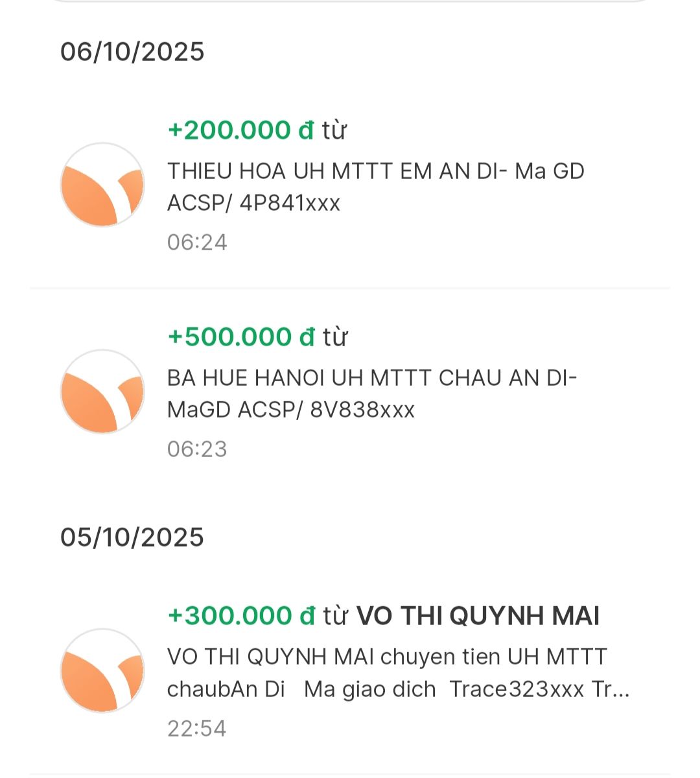Image resolution: width=700 pixels, height=778 pixels.
Task: Select the 06/10/2025 date header
Action: (x=132, y=52)
